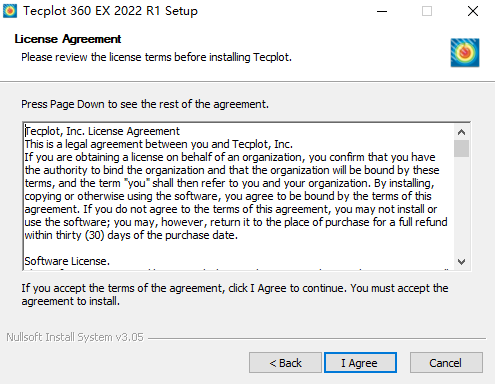Click the Tecplot logo in the header
The width and height of the screenshot is (495, 384).
click(x=465, y=53)
